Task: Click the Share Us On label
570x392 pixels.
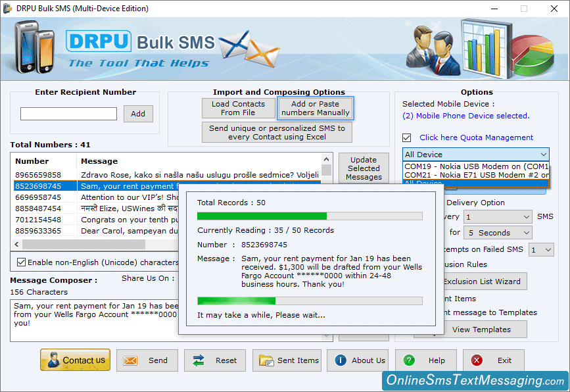Action: click(148, 278)
